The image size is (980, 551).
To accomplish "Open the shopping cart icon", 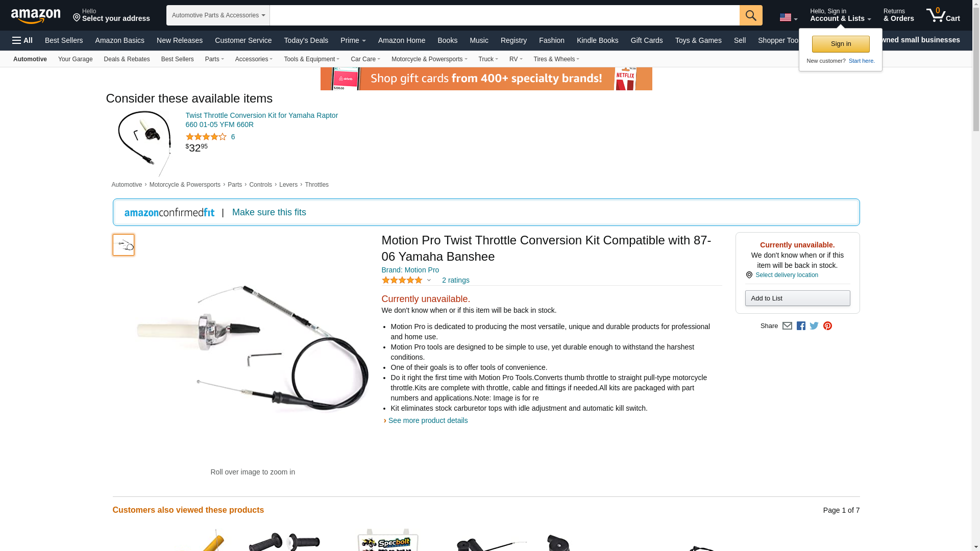I will (x=943, y=15).
